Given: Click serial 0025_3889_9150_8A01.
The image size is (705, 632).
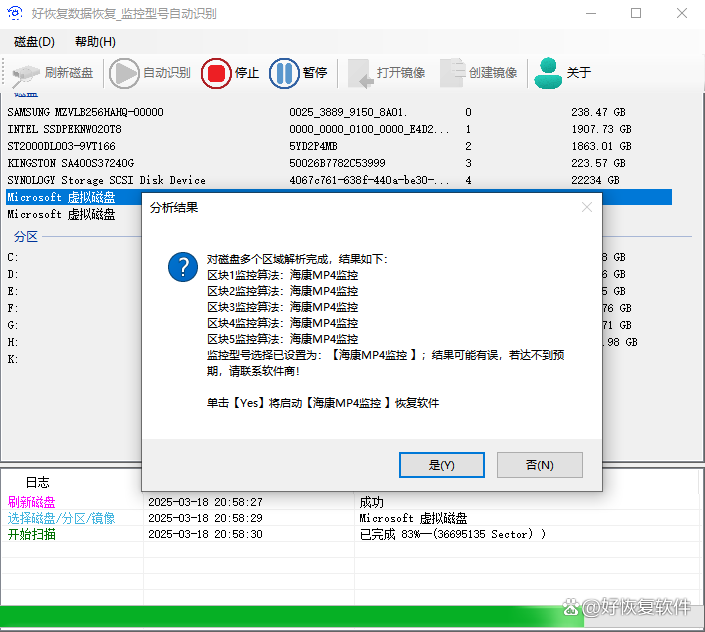Looking at the screenshot, I should tap(348, 112).
